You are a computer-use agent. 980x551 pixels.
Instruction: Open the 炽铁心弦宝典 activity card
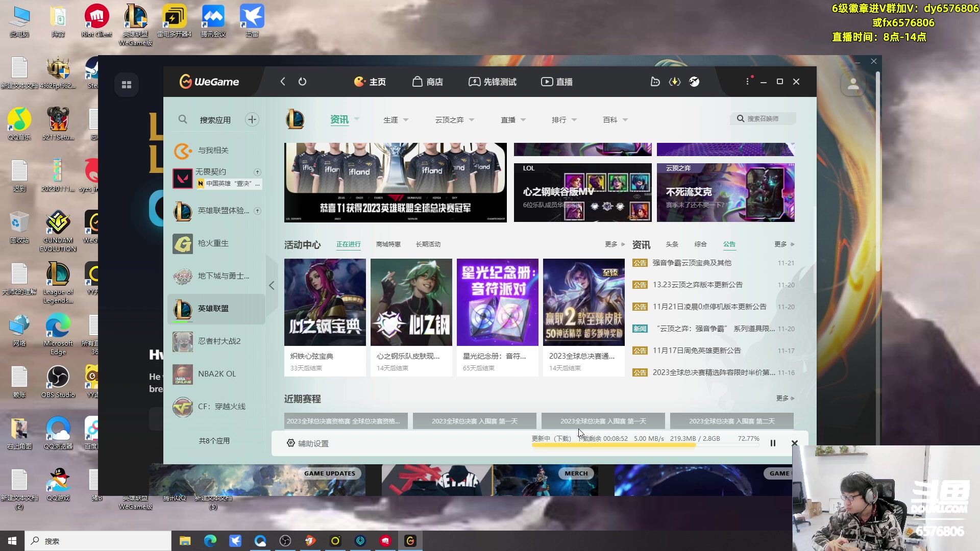tap(325, 317)
